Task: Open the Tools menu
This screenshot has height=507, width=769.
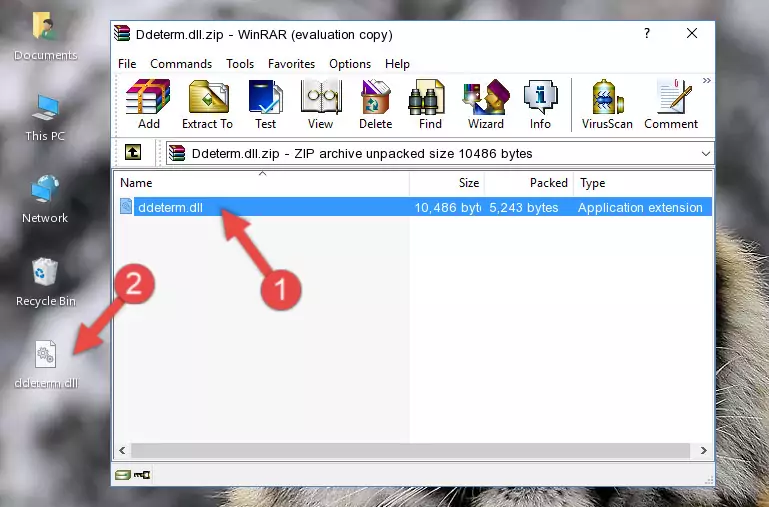Action: (x=240, y=64)
